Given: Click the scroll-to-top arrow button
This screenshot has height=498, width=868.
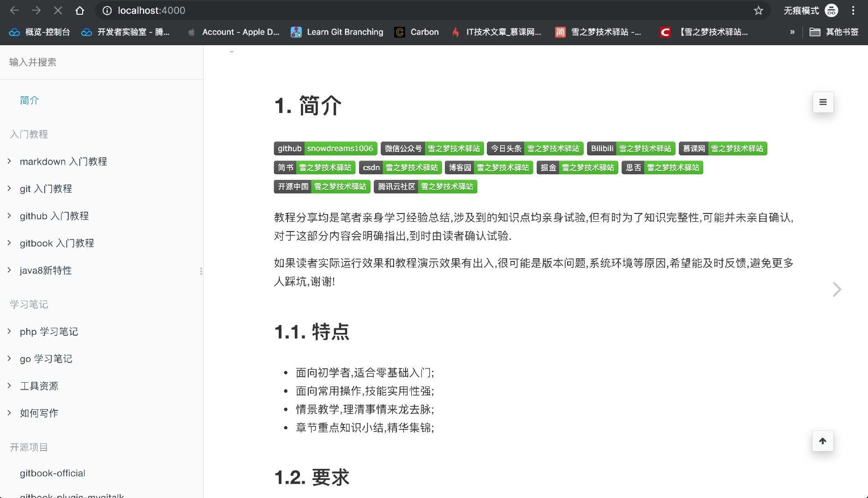Looking at the screenshot, I should tap(823, 441).
